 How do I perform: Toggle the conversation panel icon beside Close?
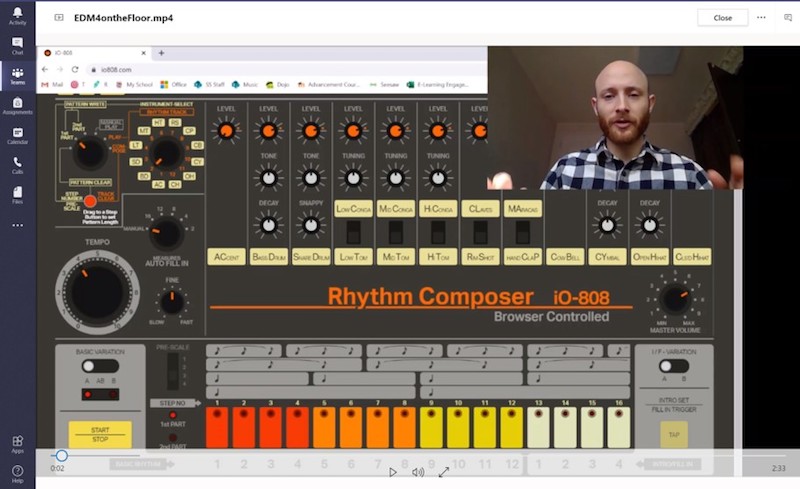pos(787,17)
